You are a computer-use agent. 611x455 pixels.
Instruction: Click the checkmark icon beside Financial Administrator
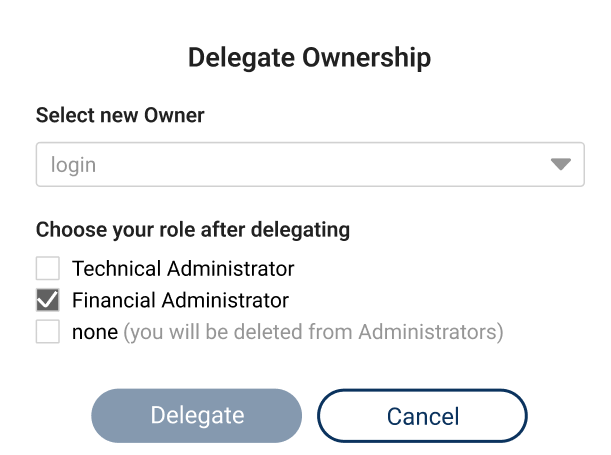pos(48,300)
